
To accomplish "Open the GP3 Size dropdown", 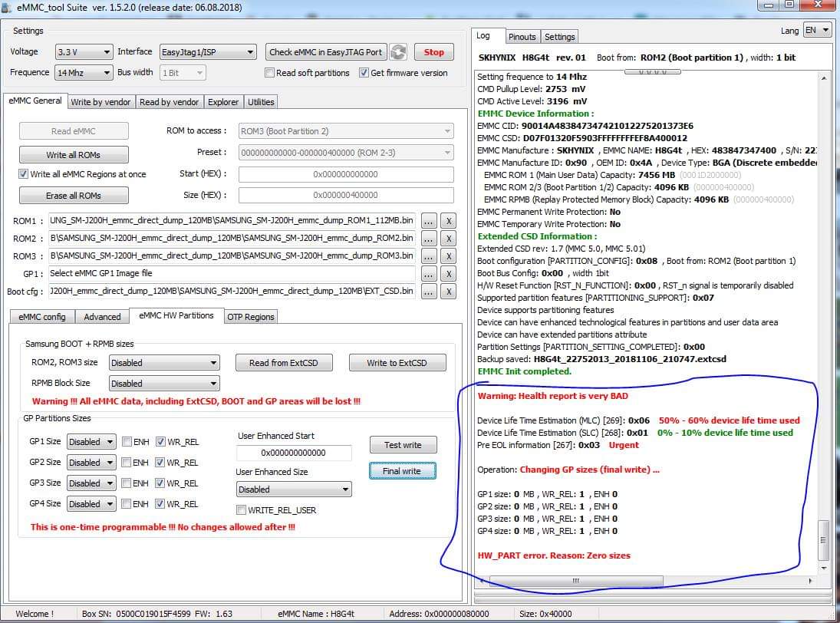I will click(x=91, y=483).
